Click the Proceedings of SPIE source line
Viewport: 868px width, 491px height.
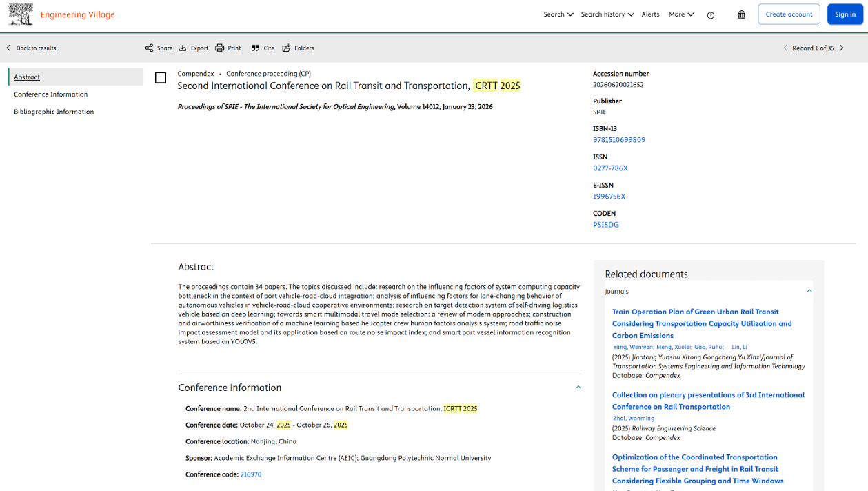point(335,107)
